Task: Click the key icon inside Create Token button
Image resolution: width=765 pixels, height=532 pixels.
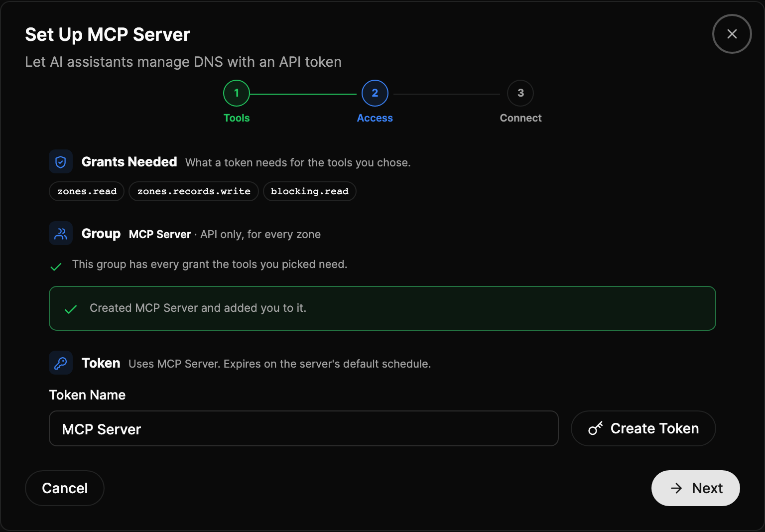Action: (x=595, y=428)
